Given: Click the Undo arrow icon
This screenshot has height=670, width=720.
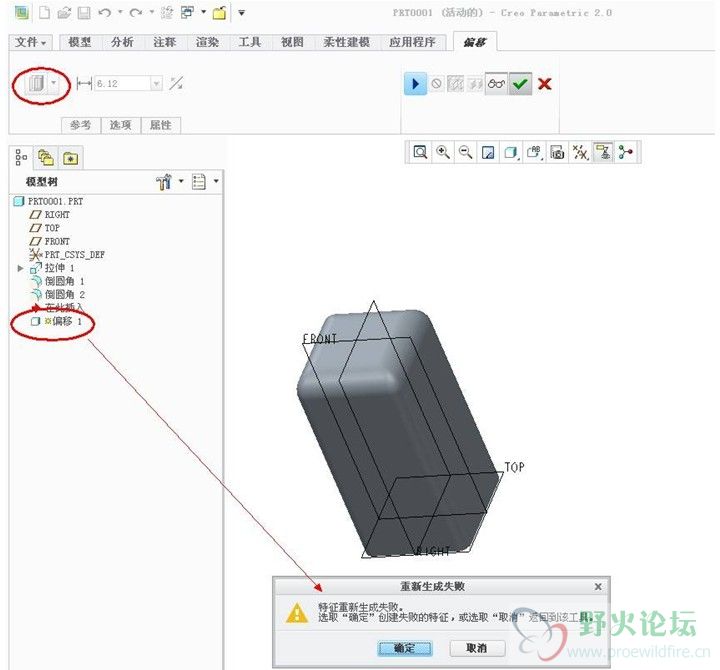Looking at the screenshot, I should click(105, 13).
